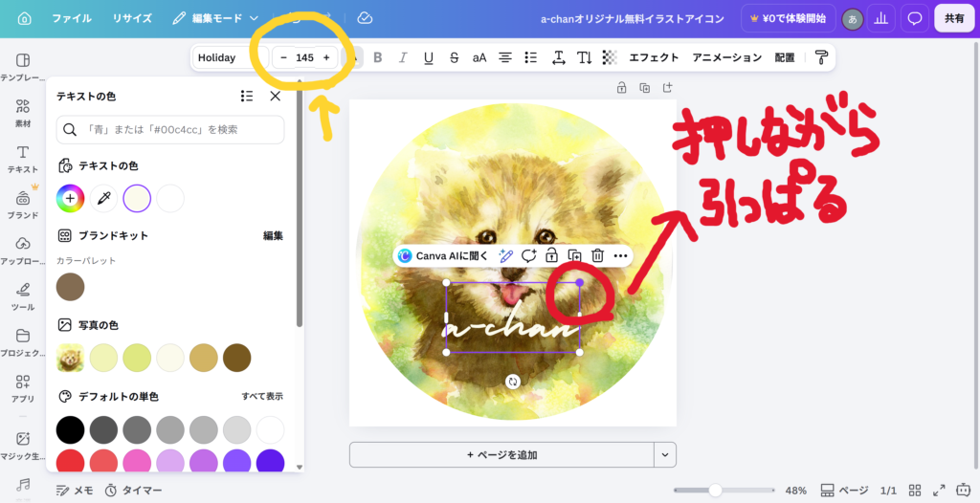Click the photo thumbnail in 写真の色
This screenshot has width=980, height=503.
pos(70,358)
